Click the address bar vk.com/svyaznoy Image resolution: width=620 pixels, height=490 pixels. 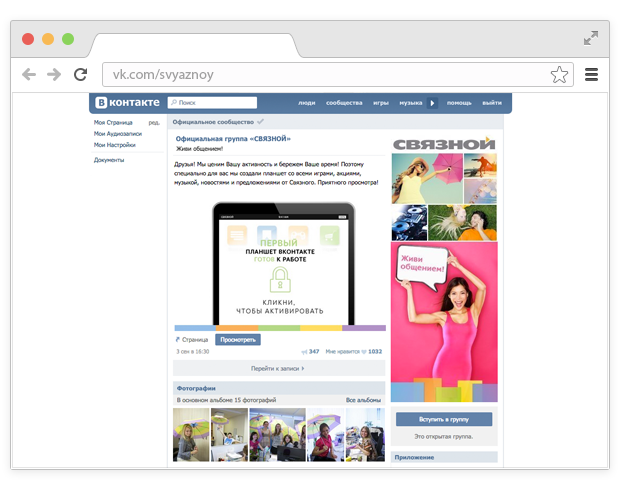tap(338, 74)
